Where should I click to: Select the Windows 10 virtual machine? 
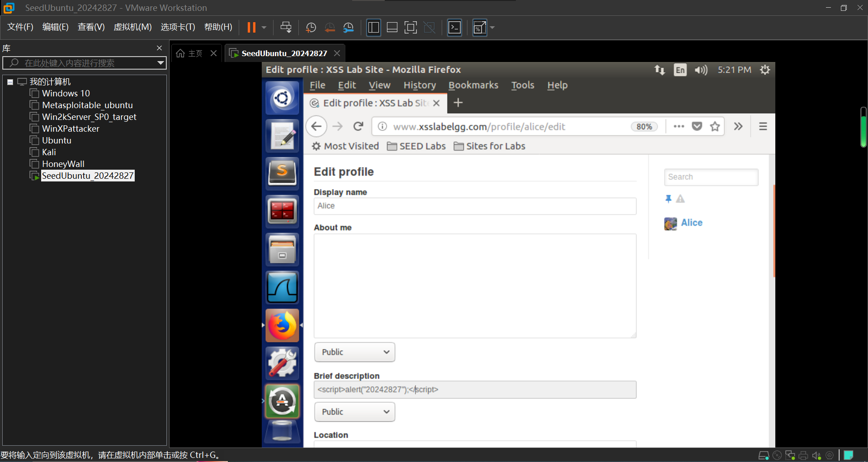[x=66, y=93]
